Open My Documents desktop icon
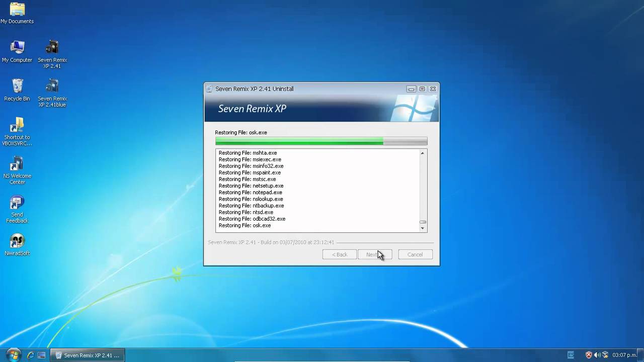This screenshot has width=644, height=362. tap(17, 13)
